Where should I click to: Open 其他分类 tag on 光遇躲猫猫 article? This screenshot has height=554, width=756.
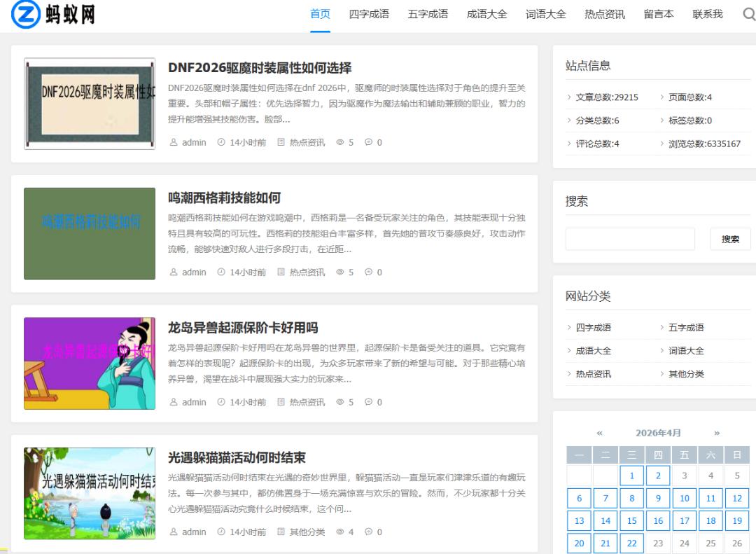[x=307, y=532]
